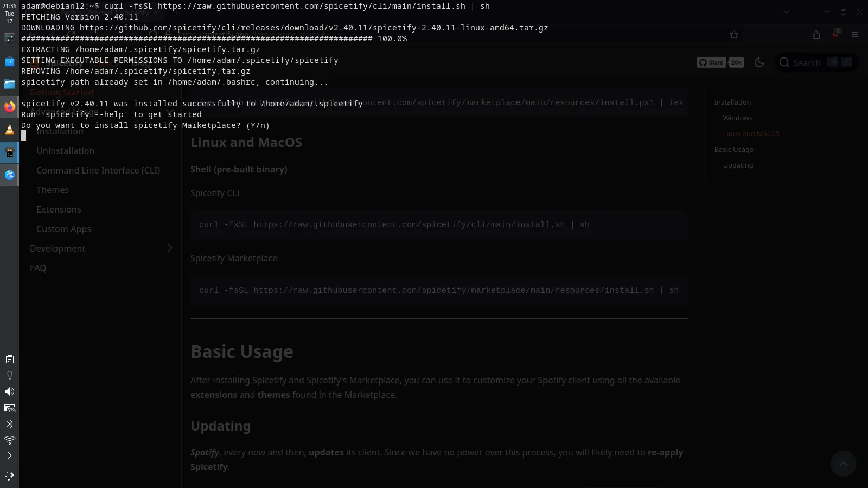Click the 'Spicetify Marketplace' label
The image size is (868, 488).
click(x=234, y=258)
